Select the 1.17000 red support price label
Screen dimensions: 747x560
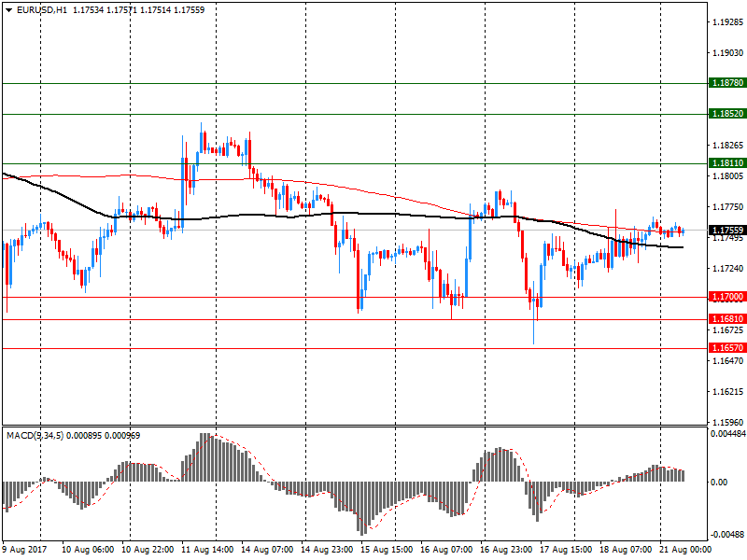(x=727, y=297)
